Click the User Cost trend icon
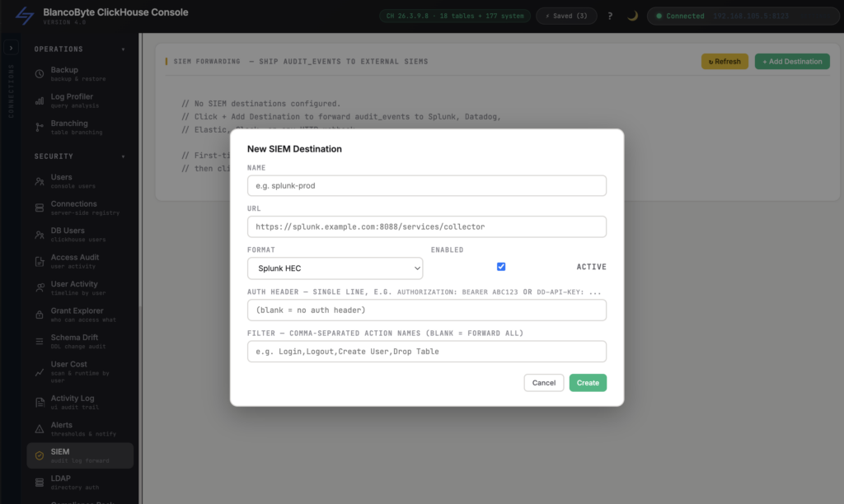Image resolution: width=844 pixels, height=504 pixels. pyautogui.click(x=40, y=371)
